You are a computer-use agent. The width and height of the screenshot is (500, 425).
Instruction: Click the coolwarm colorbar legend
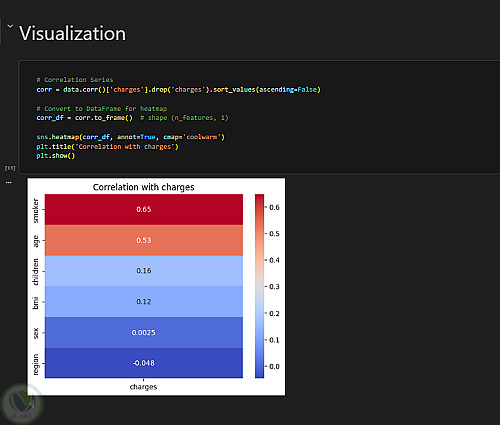[259, 286]
